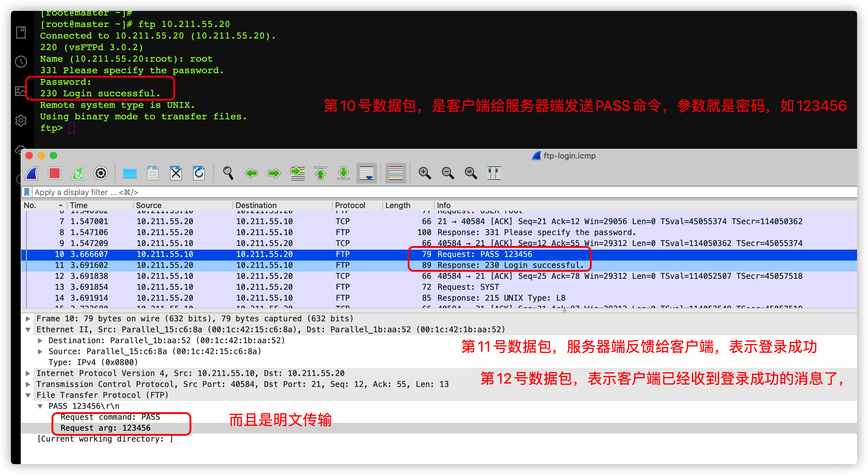Click the zoom in magnifier icon

425,174
